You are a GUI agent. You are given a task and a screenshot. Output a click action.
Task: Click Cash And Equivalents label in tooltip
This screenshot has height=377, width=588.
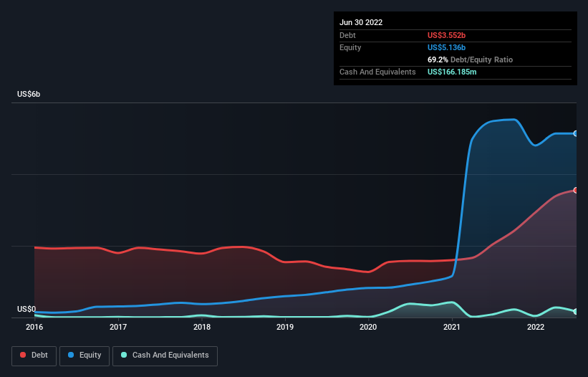(377, 72)
